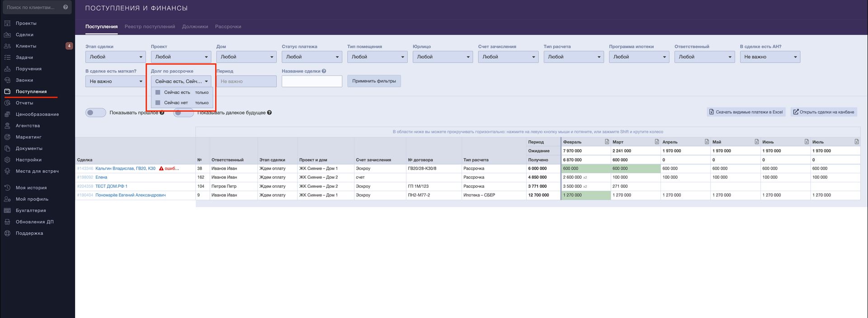Screen dimensions: 868x318
Task: Click the help icon in client search
Action: tap(66, 7)
